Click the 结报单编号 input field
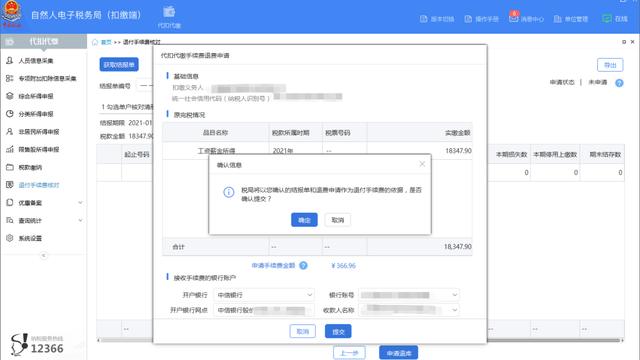The width and height of the screenshot is (640, 360). pos(145,86)
